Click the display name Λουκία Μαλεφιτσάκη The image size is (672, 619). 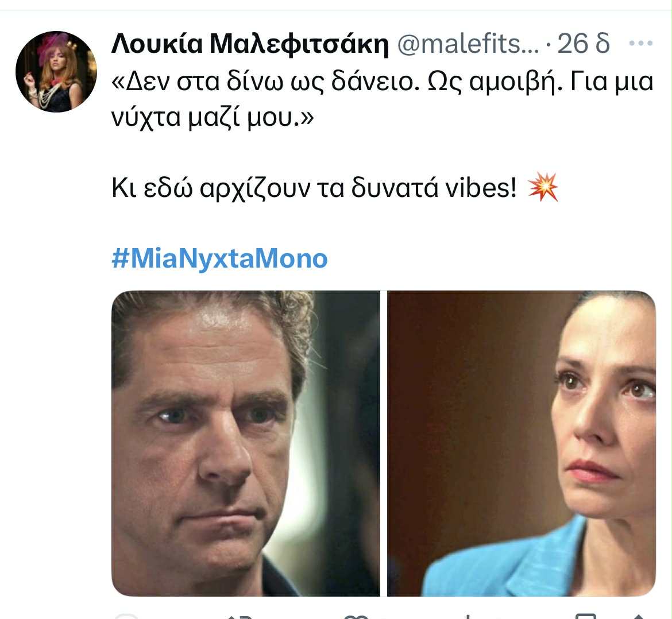pyautogui.click(x=250, y=44)
